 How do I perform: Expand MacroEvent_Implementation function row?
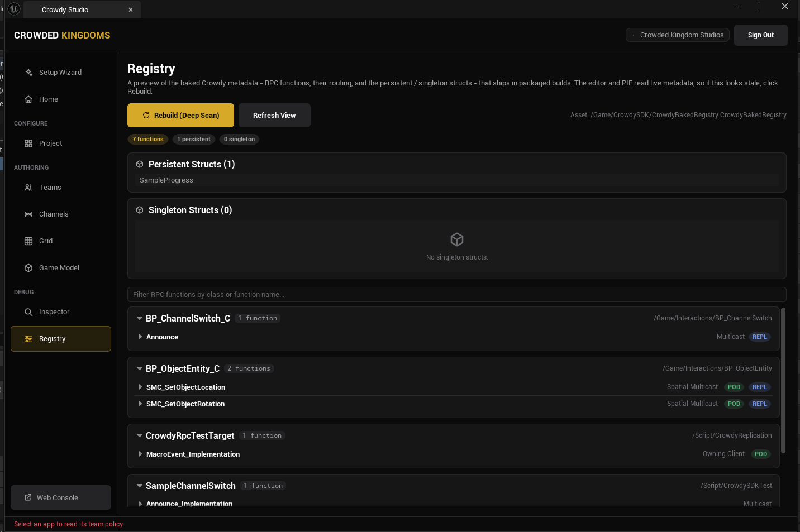[140, 454]
